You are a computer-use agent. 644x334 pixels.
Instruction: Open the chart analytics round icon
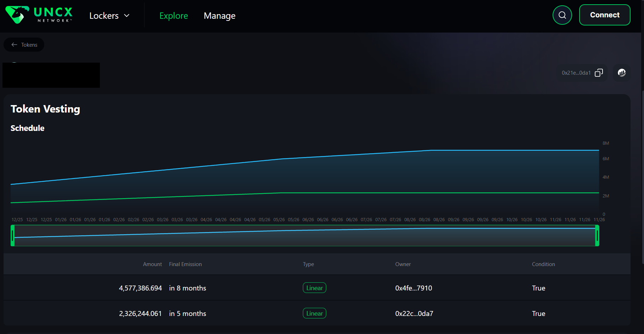coord(622,73)
